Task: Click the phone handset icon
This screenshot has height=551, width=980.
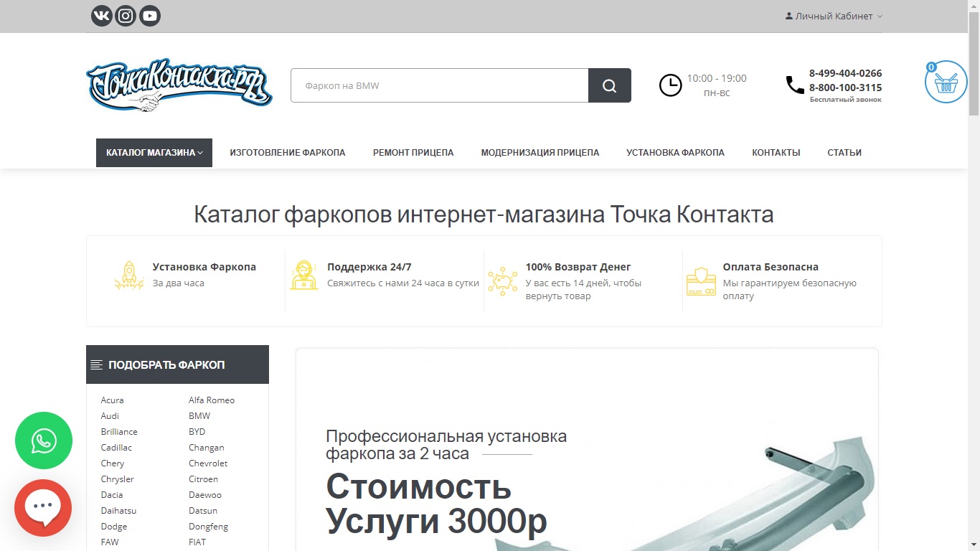Action: point(795,85)
